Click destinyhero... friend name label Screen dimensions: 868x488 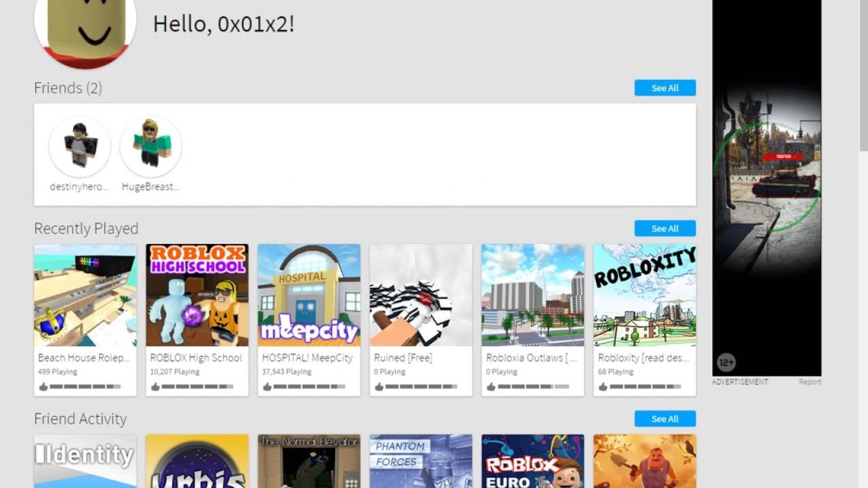(79, 186)
